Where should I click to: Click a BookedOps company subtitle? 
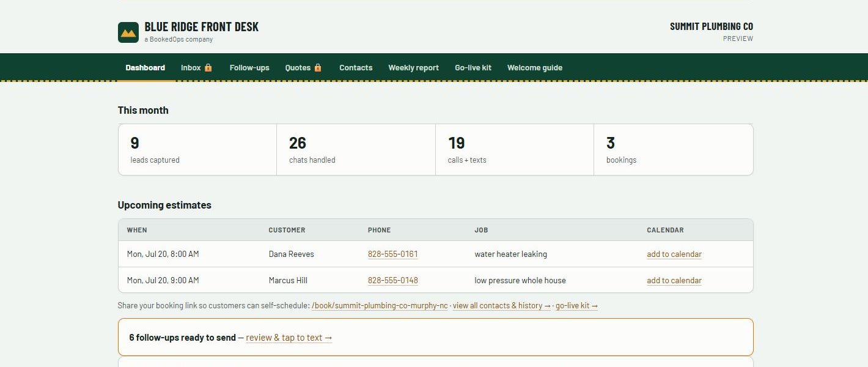click(x=178, y=39)
